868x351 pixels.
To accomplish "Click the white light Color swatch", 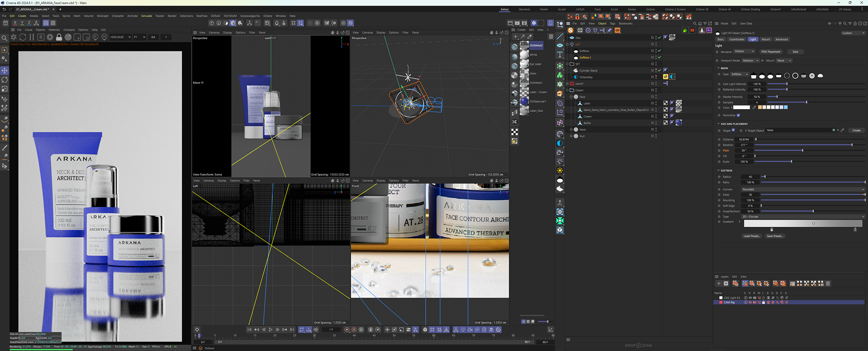I will 741,108.
